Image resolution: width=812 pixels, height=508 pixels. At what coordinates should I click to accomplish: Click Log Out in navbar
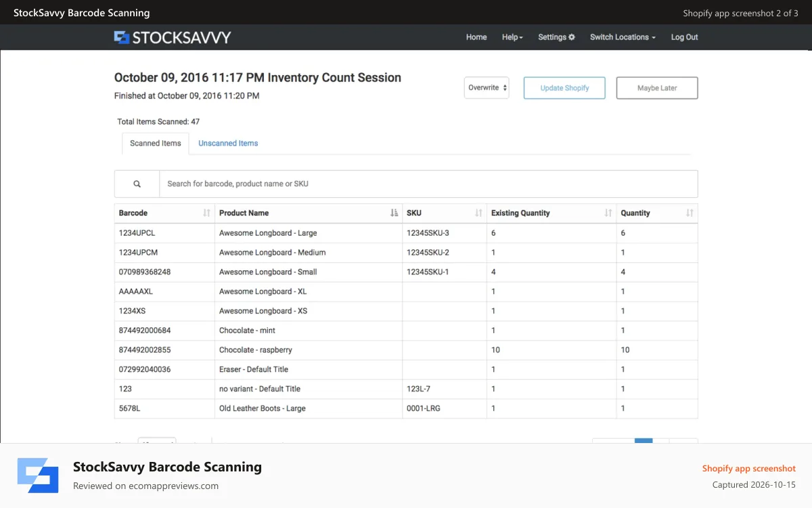[684, 37]
